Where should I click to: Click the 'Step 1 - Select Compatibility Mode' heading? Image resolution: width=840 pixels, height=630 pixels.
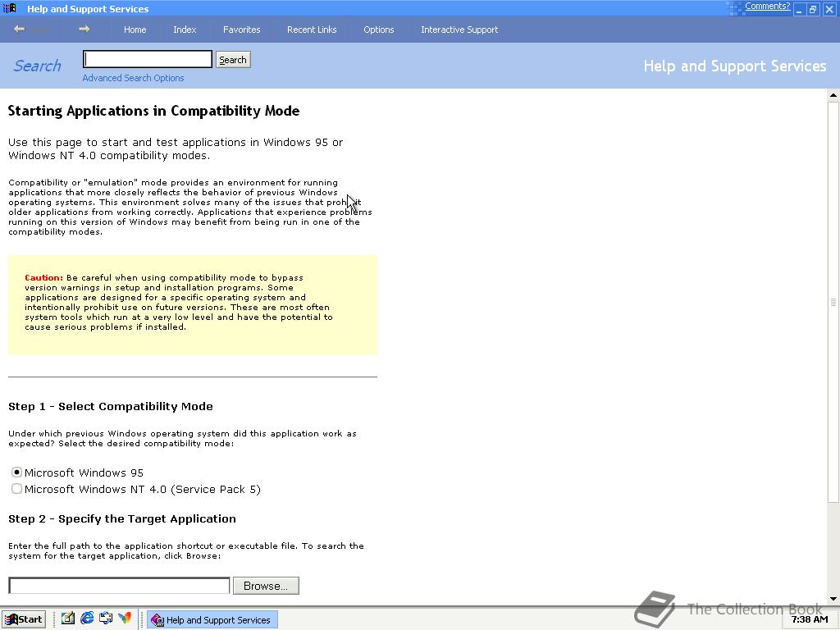pos(111,406)
